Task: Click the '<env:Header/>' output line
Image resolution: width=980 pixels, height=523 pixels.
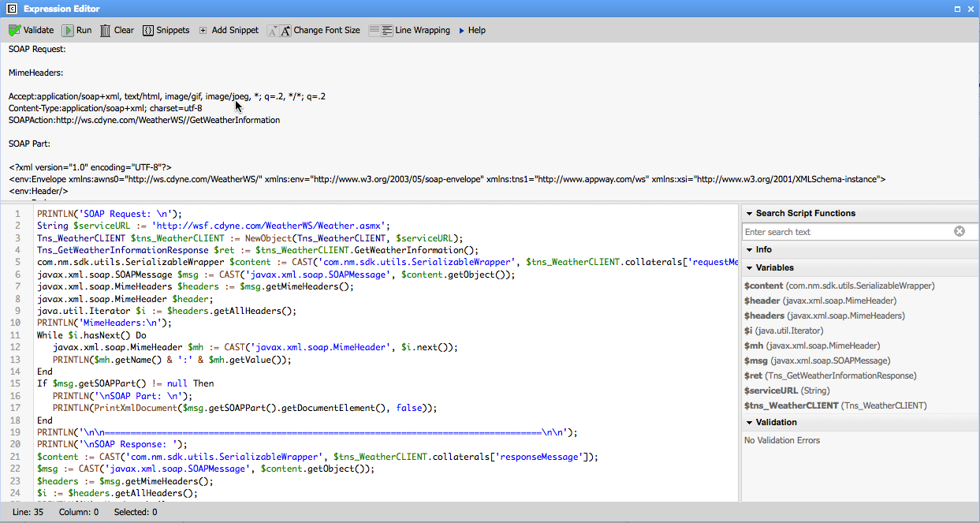Action: tap(39, 191)
